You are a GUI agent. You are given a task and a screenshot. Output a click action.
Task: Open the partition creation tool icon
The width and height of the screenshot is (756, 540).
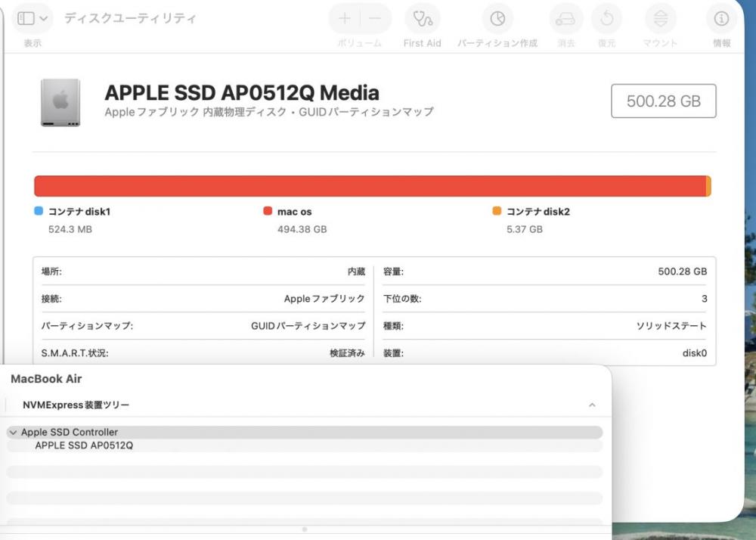pyautogui.click(x=497, y=19)
